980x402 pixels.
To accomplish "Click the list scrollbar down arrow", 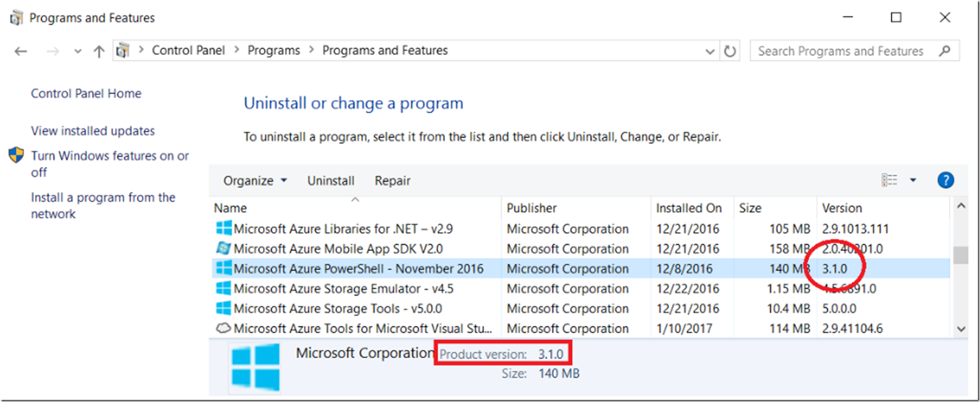I will tap(961, 329).
